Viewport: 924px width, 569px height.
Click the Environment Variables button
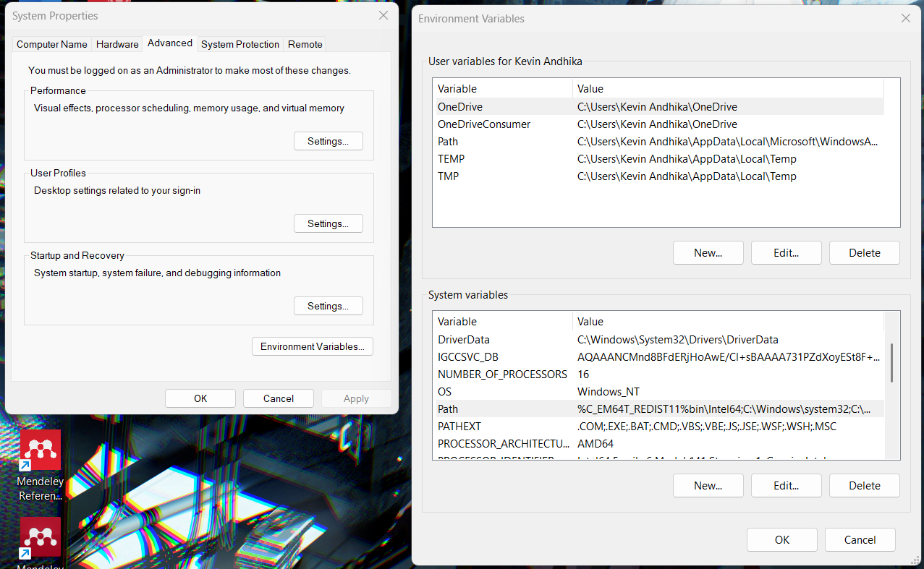tap(313, 346)
